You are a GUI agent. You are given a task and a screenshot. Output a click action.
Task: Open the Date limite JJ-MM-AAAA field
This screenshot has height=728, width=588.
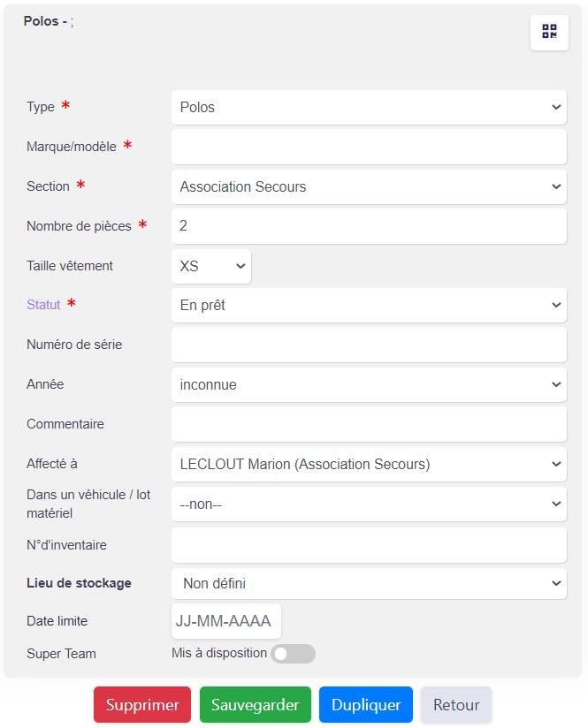pos(226,621)
